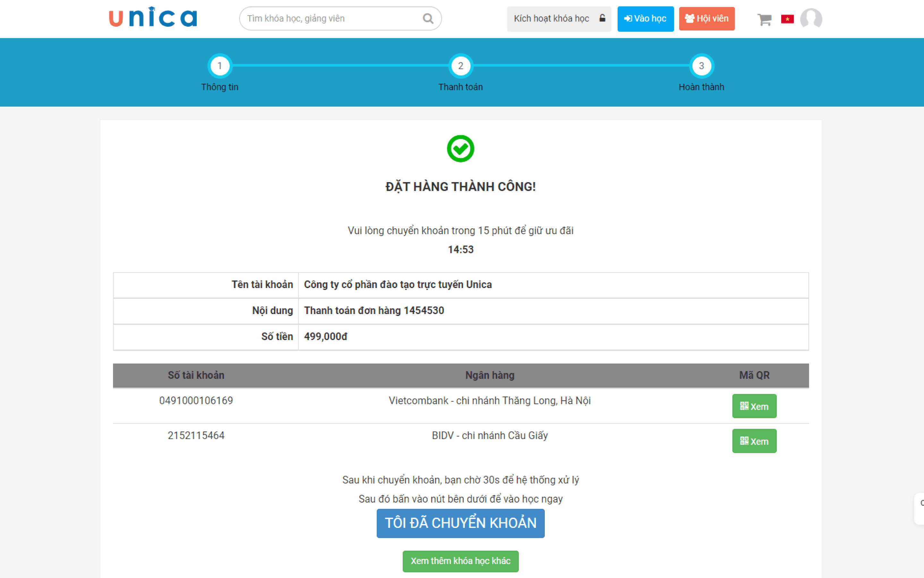Open the user avatar profile

pyautogui.click(x=811, y=18)
